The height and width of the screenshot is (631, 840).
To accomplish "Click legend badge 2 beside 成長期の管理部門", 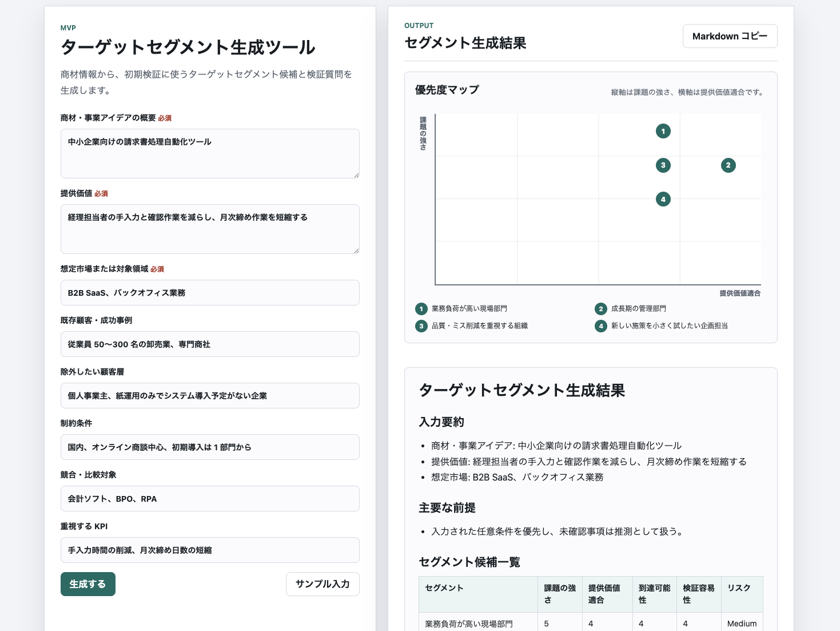I will (601, 309).
